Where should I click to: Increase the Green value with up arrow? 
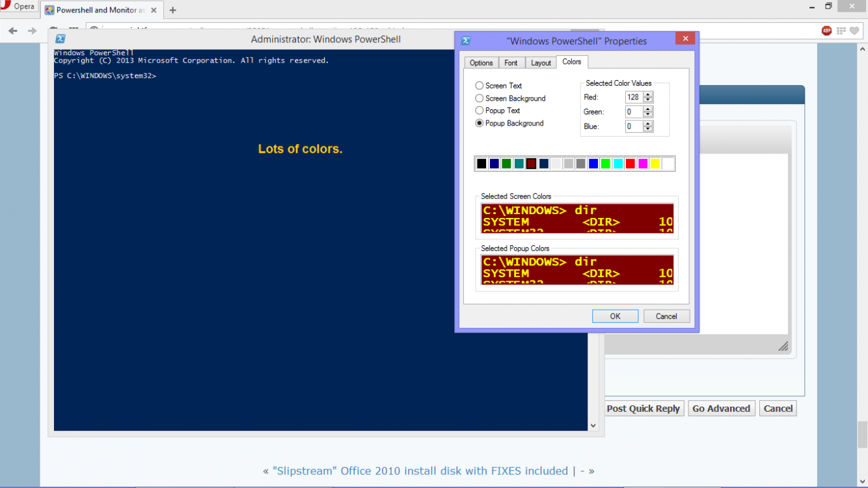coord(647,109)
